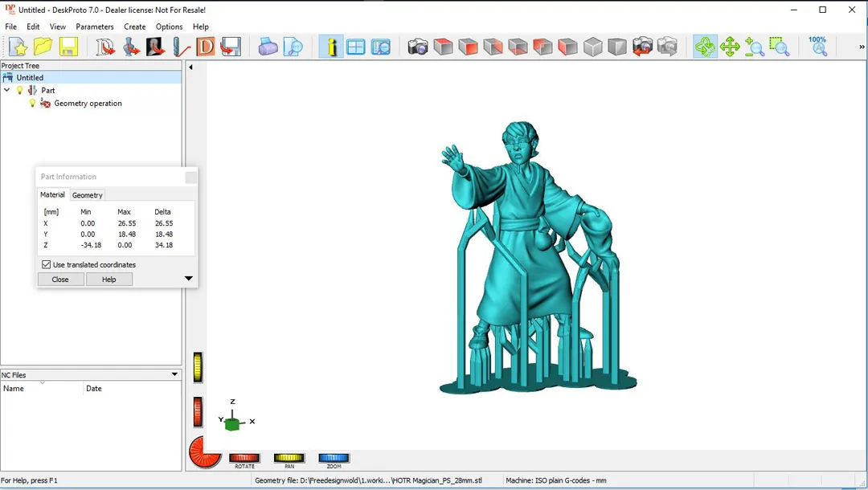Toggle the Part visibility light bulb
Viewport: 868px width, 490px height.
pos(20,91)
